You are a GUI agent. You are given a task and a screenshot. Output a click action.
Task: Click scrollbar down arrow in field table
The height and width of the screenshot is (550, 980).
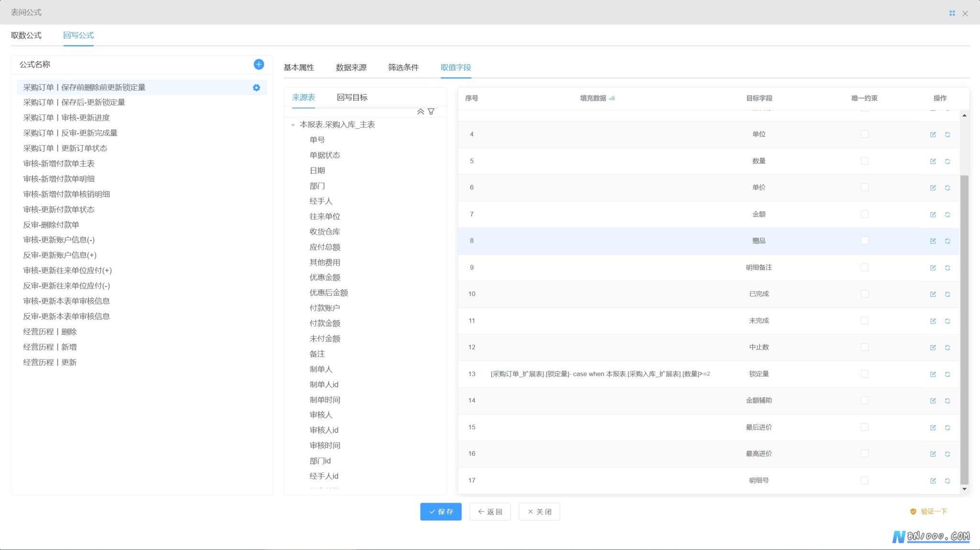click(x=964, y=489)
